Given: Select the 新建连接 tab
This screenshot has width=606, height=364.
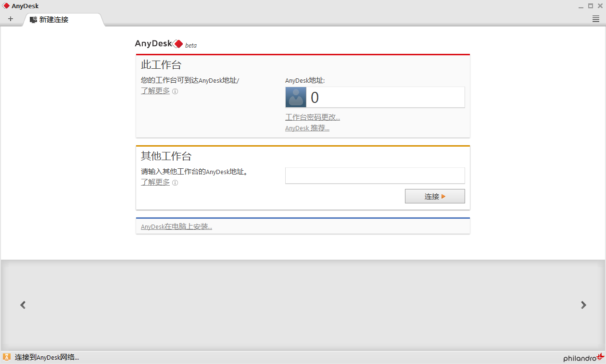Looking at the screenshot, I should pyautogui.click(x=63, y=20).
